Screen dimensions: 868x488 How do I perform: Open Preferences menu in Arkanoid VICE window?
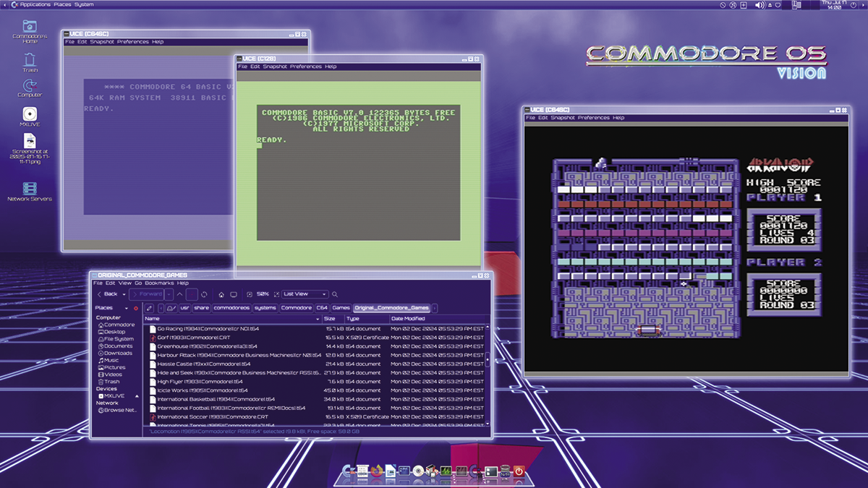[x=594, y=117]
